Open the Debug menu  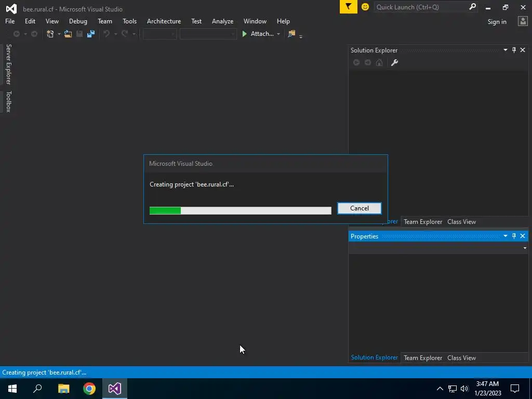[78, 21]
